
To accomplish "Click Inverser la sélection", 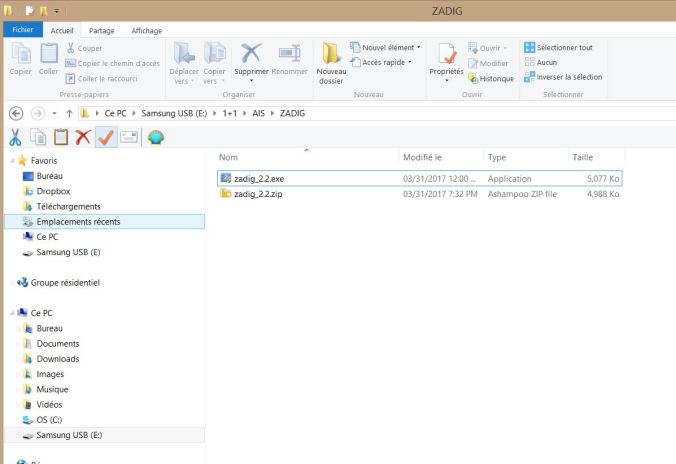I will [563, 77].
